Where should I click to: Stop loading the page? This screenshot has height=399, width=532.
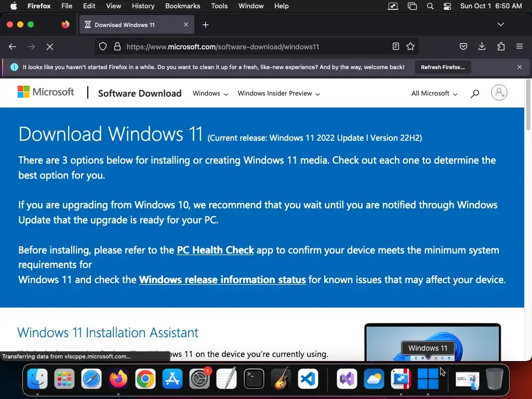[x=49, y=46]
